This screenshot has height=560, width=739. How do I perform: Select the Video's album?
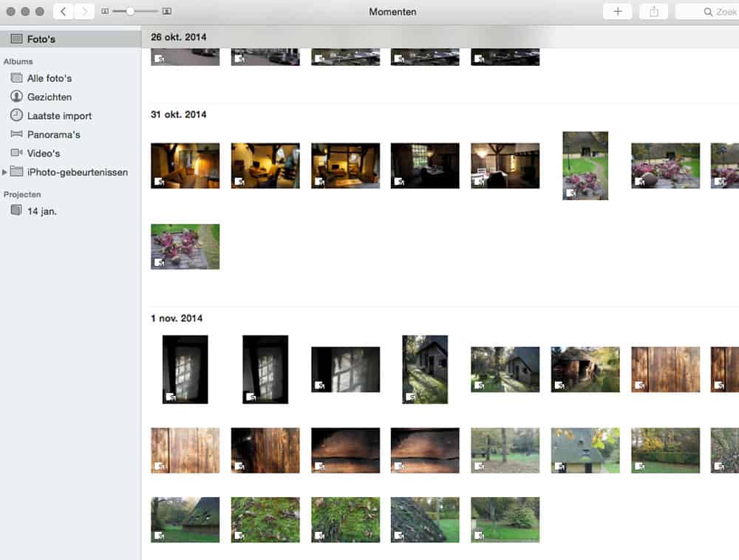pos(44,153)
